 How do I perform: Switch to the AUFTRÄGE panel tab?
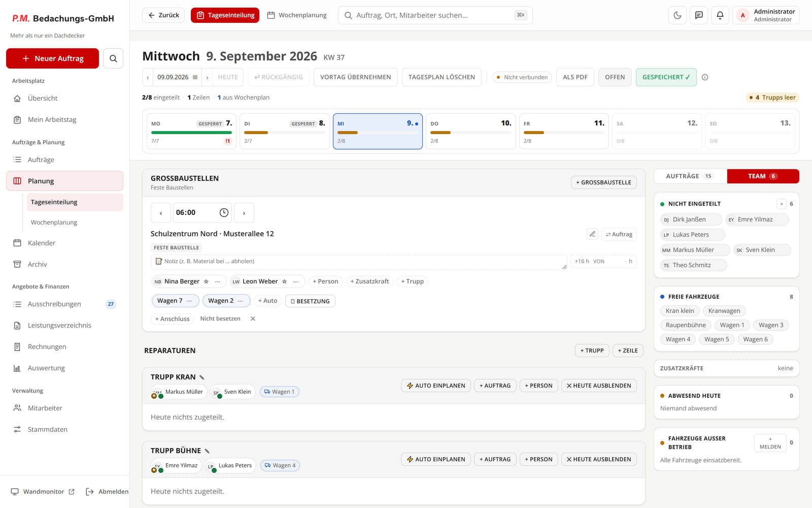(690, 176)
